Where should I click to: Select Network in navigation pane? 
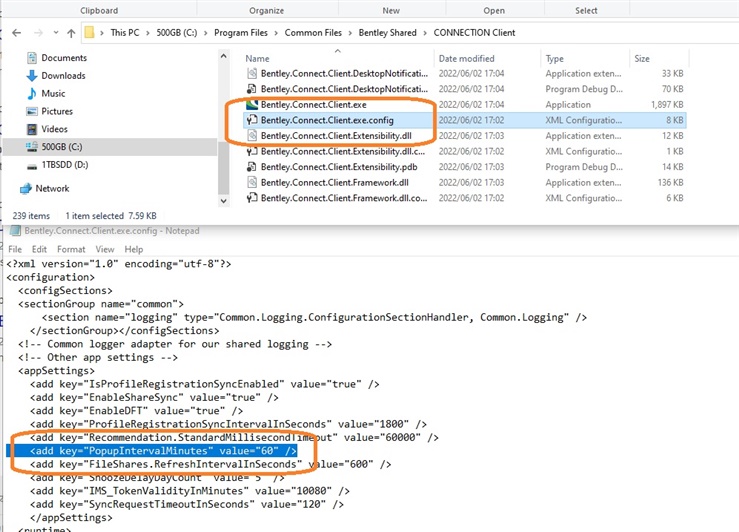coord(52,188)
